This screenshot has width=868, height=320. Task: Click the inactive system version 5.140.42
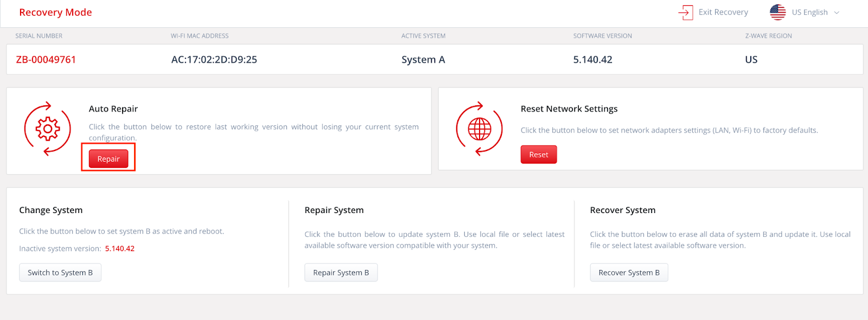(x=120, y=248)
